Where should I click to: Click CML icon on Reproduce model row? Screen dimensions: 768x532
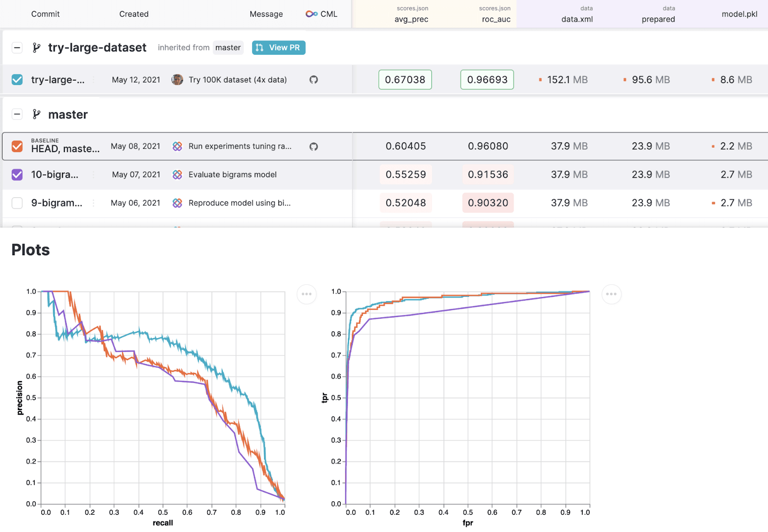(177, 203)
